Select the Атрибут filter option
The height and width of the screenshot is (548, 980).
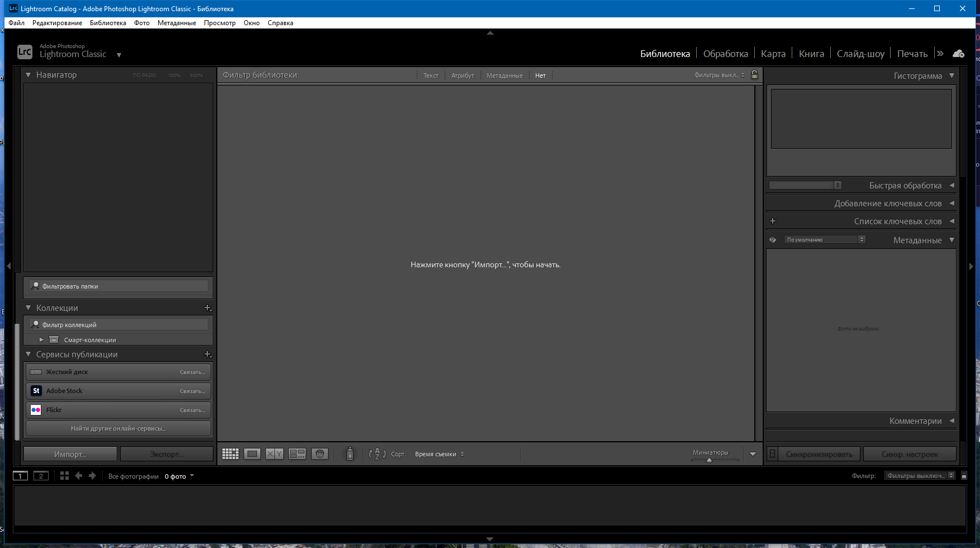click(x=463, y=75)
